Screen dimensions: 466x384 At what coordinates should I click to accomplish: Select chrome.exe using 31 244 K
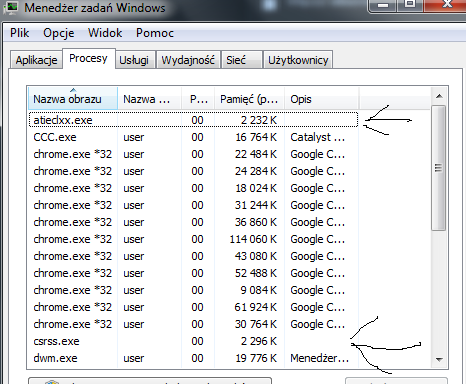[x=193, y=205]
